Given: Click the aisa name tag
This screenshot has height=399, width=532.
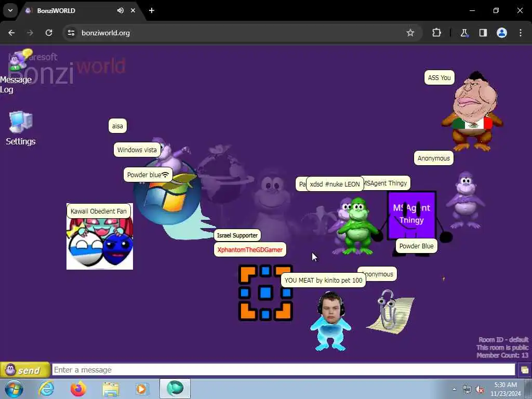Looking at the screenshot, I should (117, 126).
